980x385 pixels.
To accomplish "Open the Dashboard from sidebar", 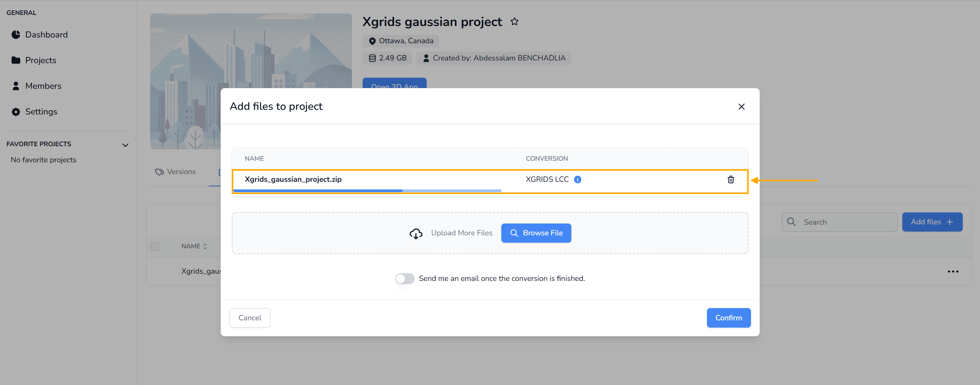I will (46, 35).
